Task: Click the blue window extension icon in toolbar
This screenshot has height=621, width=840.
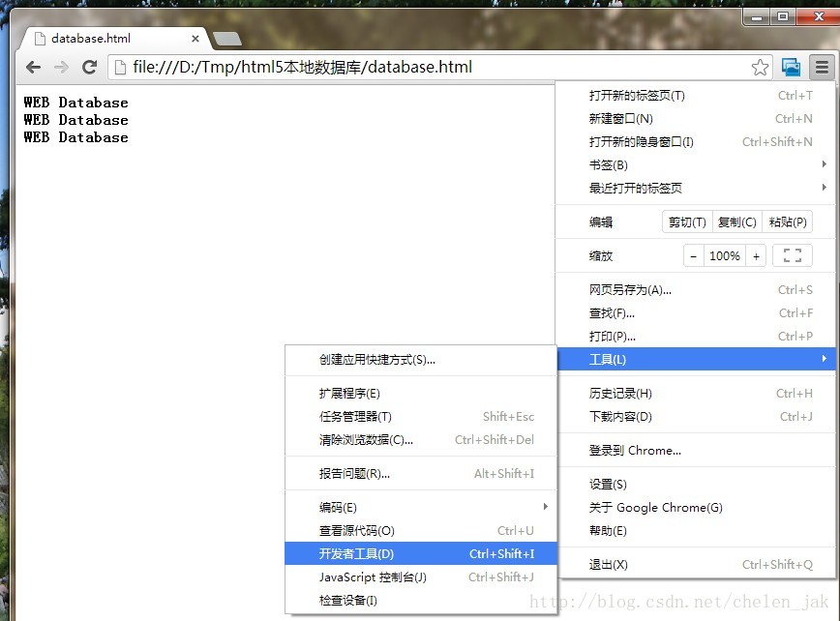Action: pos(791,68)
